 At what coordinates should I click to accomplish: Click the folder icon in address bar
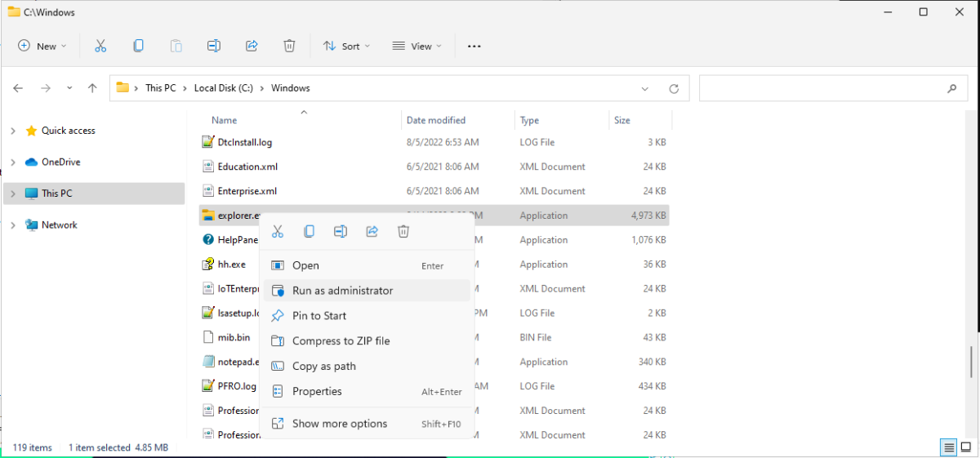click(122, 88)
